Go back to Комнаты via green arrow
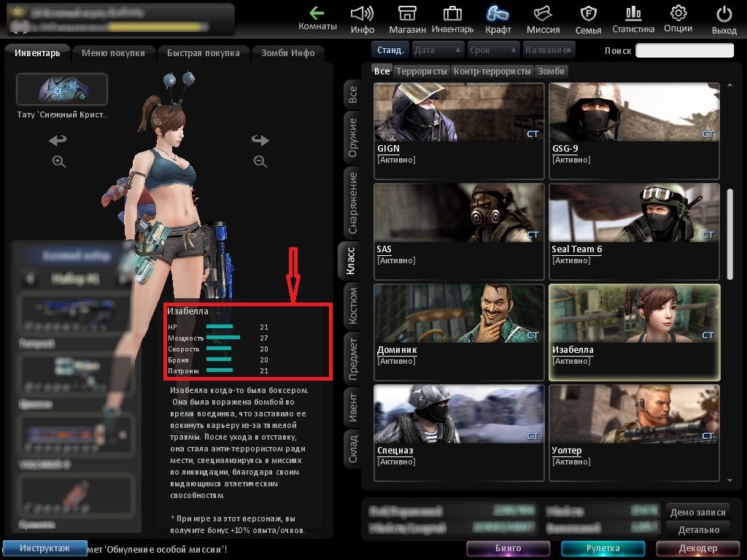The height and width of the screenshot is (560, 747). [x=317, y=19]
